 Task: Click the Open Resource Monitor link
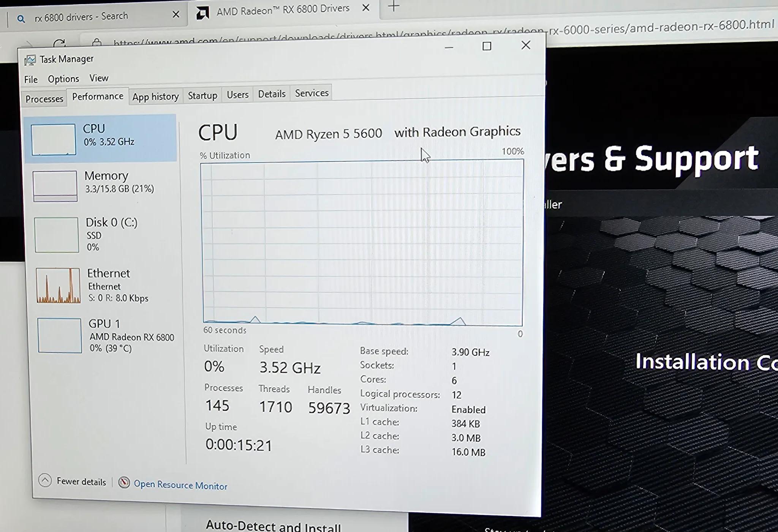180,485
